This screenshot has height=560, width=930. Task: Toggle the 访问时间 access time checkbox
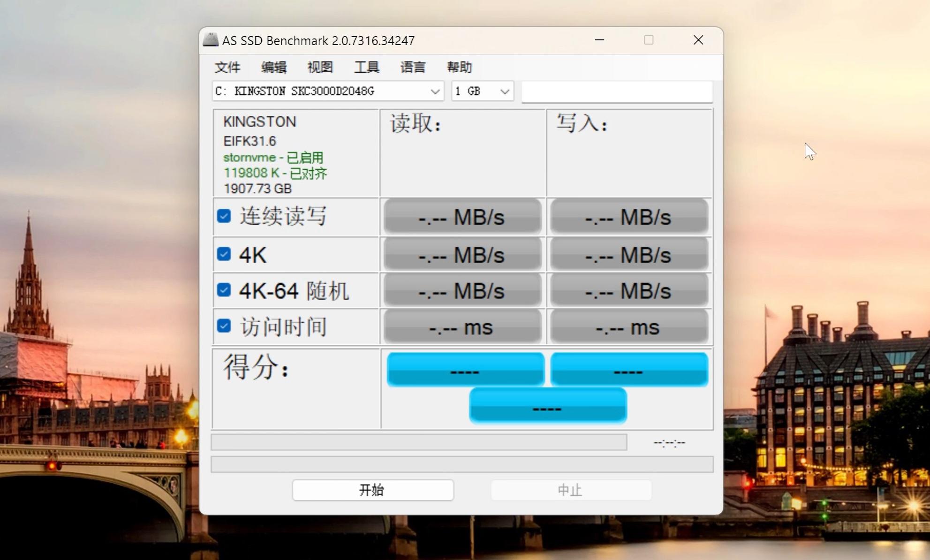[224, 325]
